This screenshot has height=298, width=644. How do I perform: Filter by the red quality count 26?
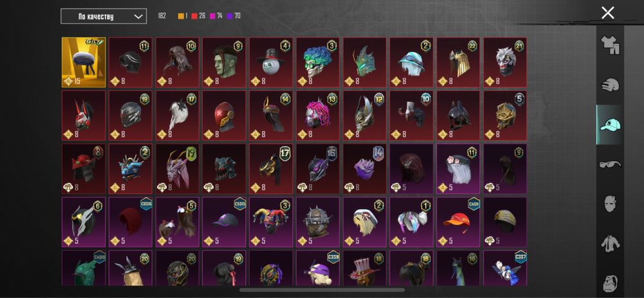pos(199,16)
